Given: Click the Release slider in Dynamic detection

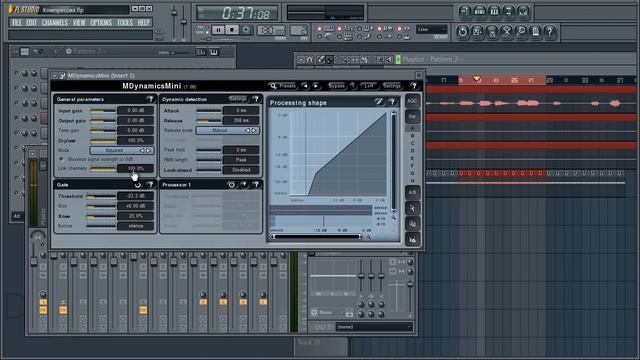Looking at the screenshot, I should tap(209, 121).
